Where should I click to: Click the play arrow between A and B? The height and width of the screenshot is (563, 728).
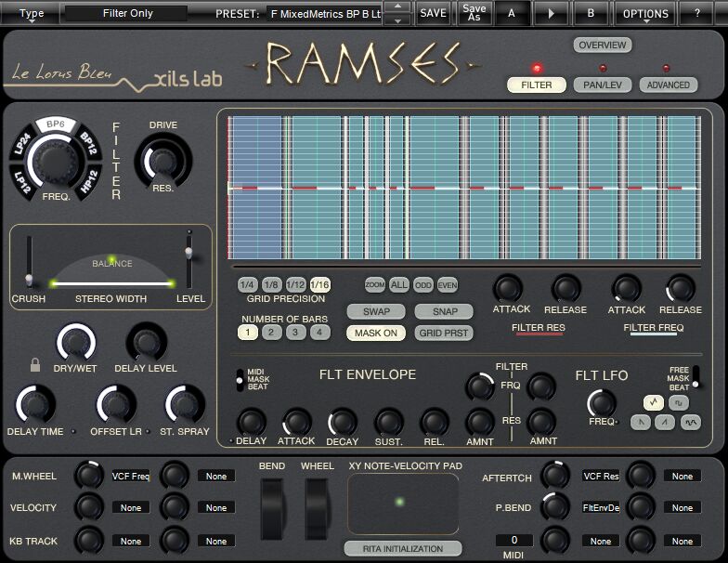click(552, 13)
